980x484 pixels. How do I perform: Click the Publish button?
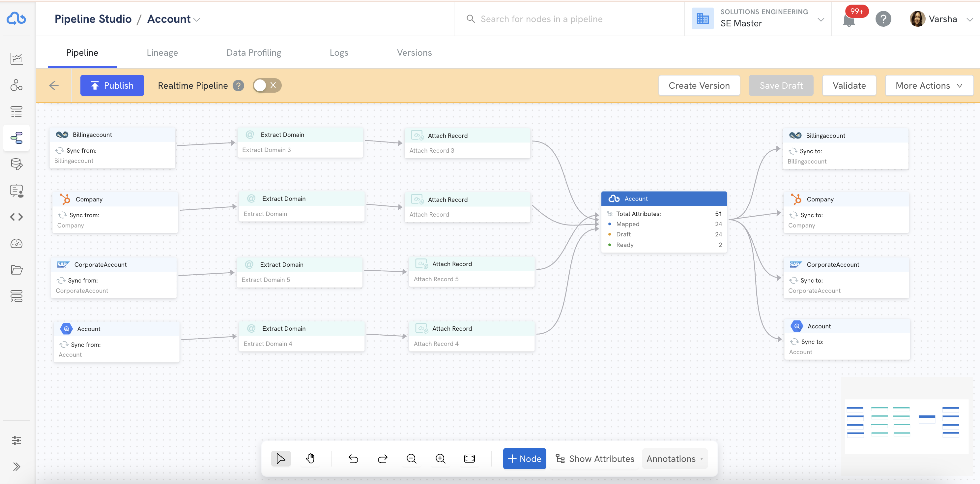pos(112,86)
